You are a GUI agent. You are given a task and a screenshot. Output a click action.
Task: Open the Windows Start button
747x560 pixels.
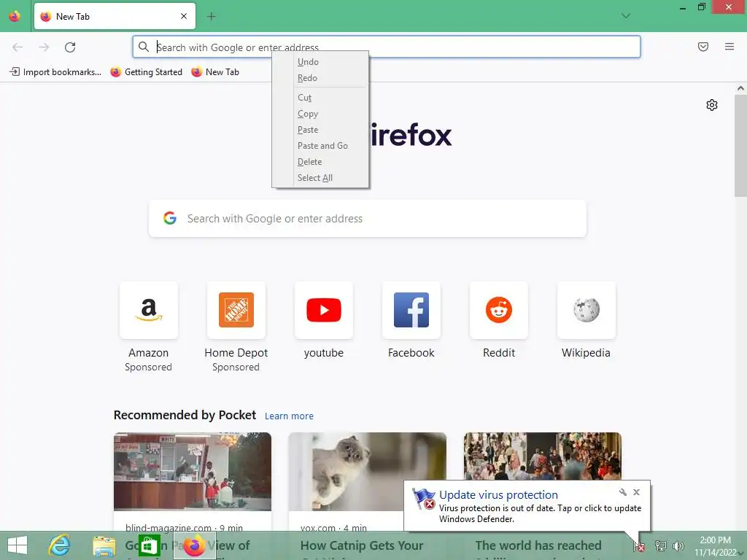(18, 545)
